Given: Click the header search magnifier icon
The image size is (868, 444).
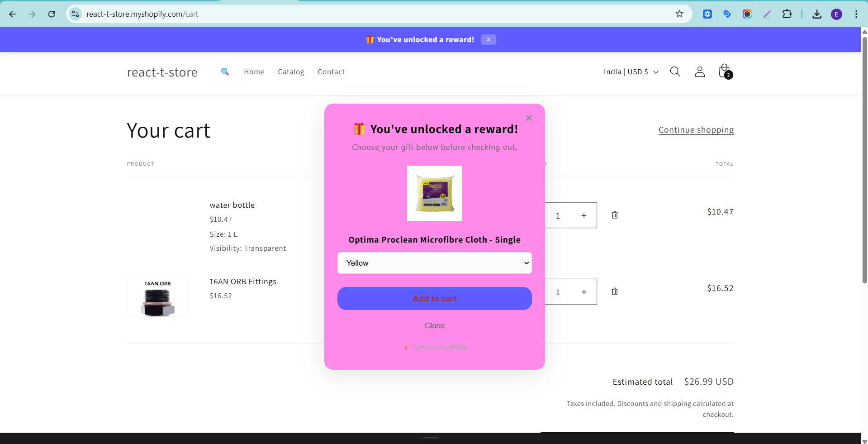Looking at the screenshot, I should pos(675,72).
